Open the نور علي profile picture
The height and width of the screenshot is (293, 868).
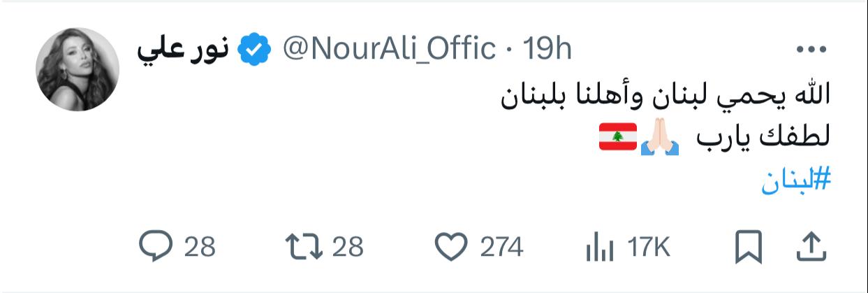tap(78, 69)
